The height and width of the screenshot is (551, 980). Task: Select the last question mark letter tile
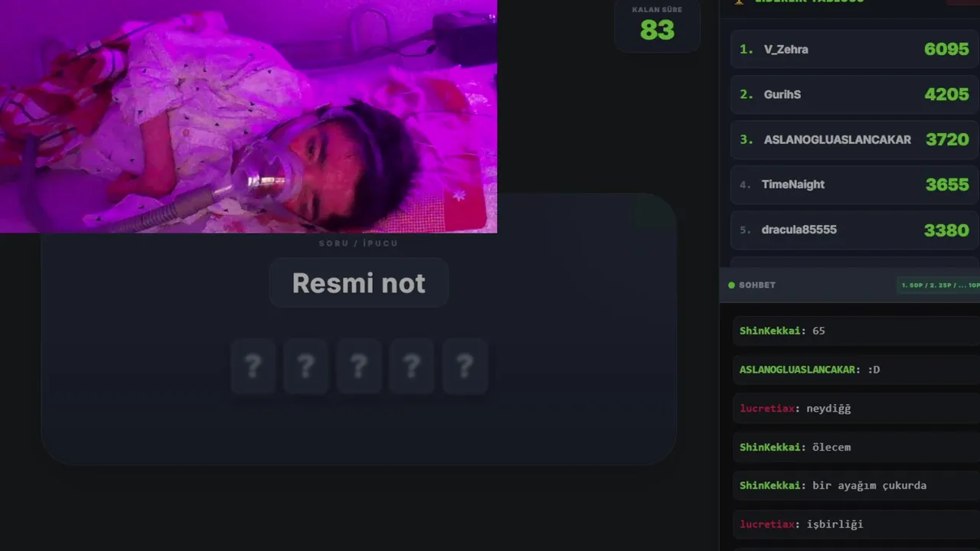point(464,367)
